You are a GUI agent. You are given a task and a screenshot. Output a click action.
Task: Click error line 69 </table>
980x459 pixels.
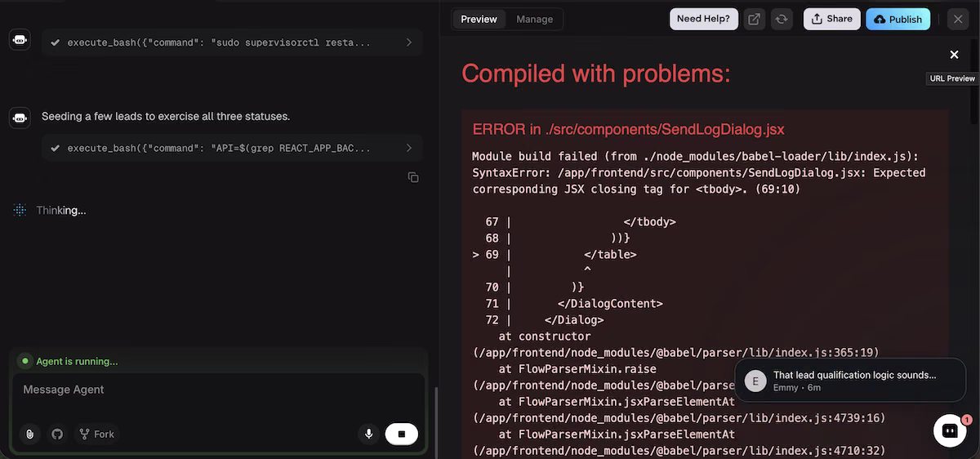click(x=610, y=254)
